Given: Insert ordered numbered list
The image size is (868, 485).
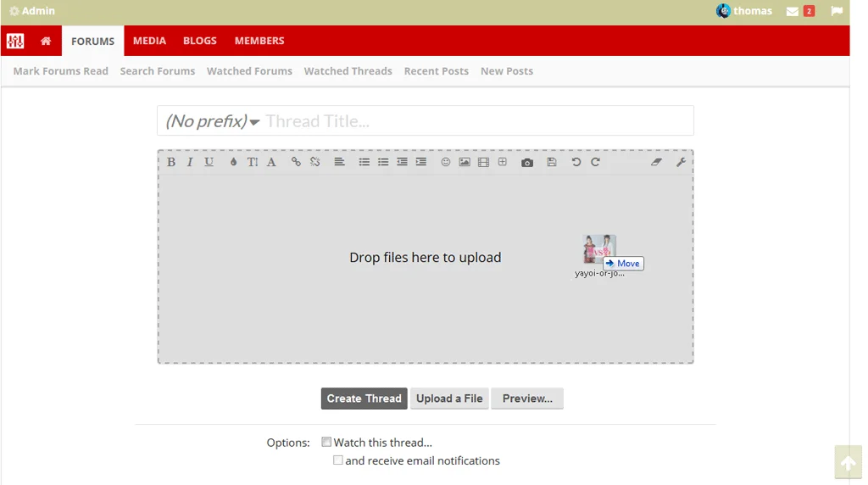Looking at the screenshot, I should pos(383,162).
